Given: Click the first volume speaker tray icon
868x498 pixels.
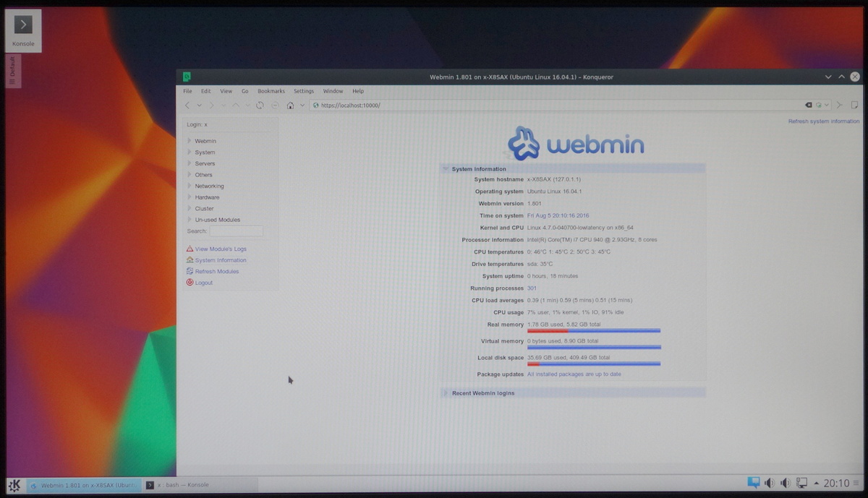Looking at the screenshot, I should coord(769,483).
